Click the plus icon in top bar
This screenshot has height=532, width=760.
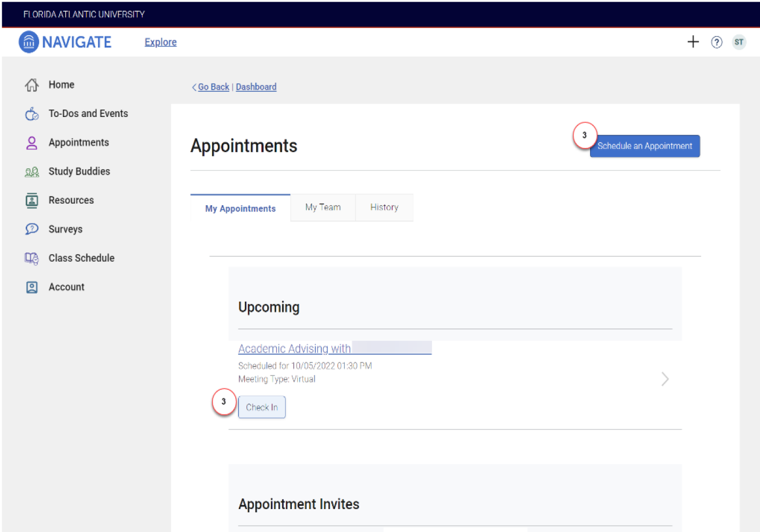click(693, 42)
